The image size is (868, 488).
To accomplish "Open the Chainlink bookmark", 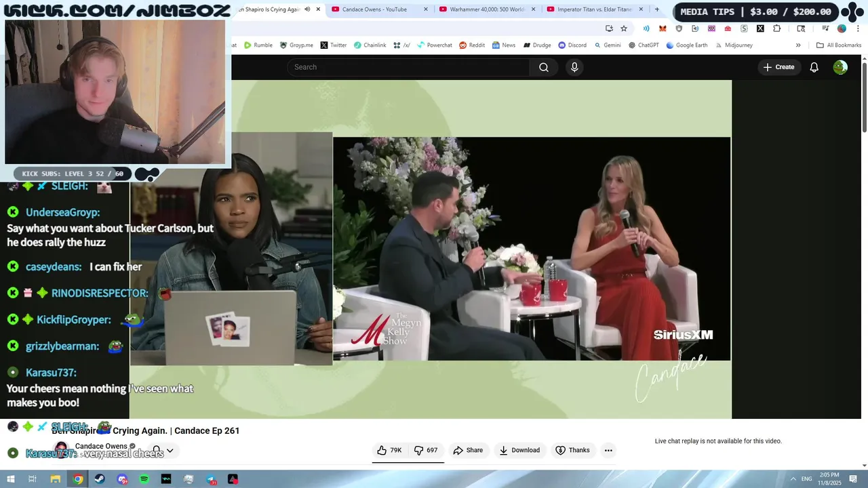I will [370, 45].
